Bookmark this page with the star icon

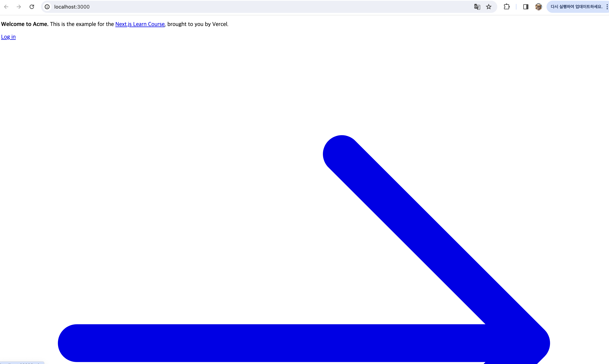(x=489, y=7)
